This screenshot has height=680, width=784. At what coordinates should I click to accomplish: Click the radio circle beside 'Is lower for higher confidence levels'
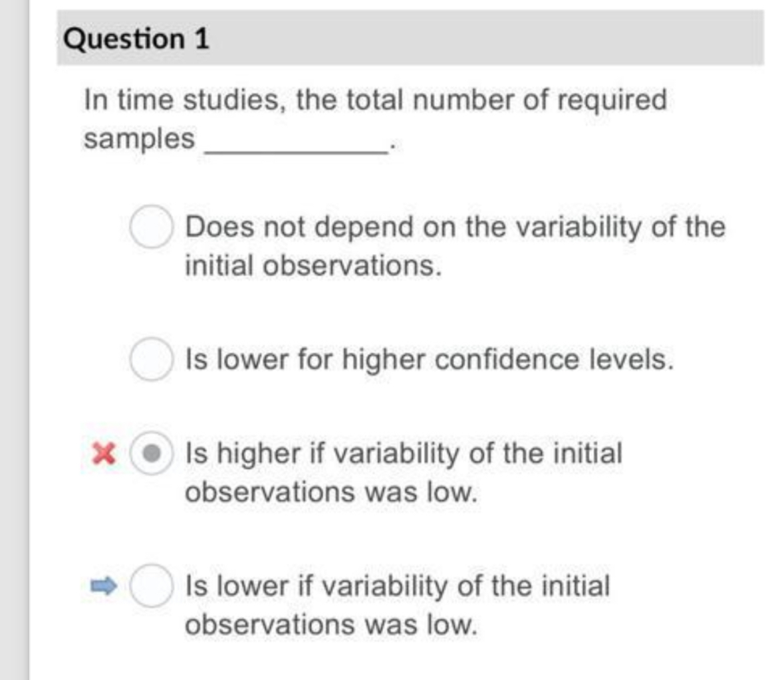[x=152, y=360]
